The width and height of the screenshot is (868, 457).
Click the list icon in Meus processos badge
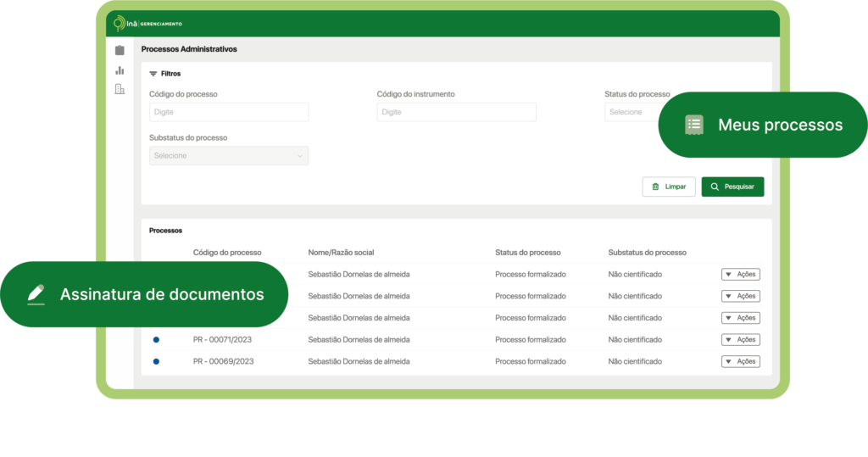click(x=694, y=125)
